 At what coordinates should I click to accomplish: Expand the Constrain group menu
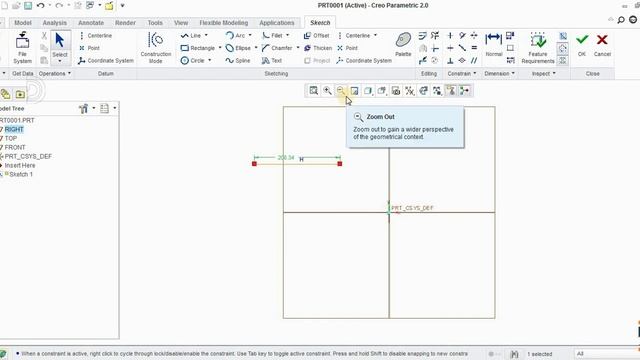(462, 73)
